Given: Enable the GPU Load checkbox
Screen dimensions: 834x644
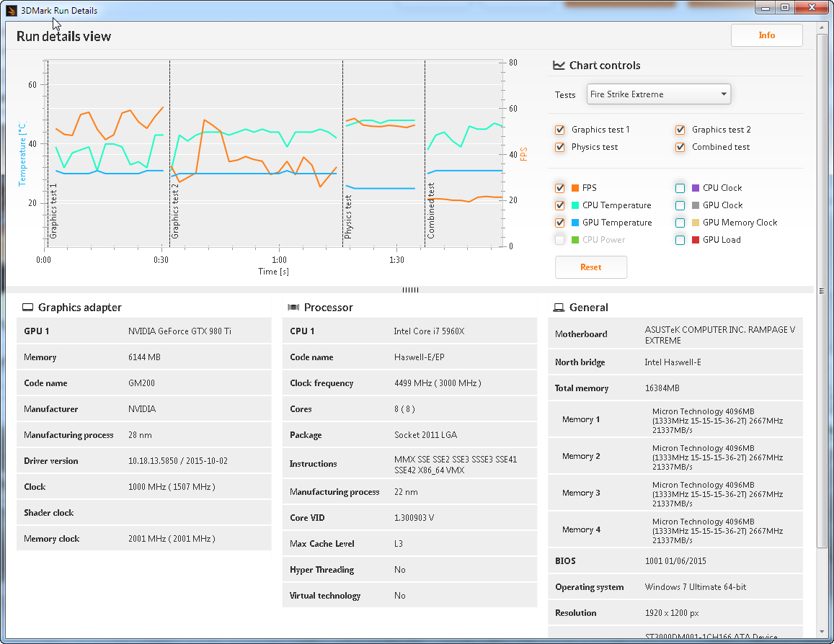Looking at the screenshot, I should (680, 240).
